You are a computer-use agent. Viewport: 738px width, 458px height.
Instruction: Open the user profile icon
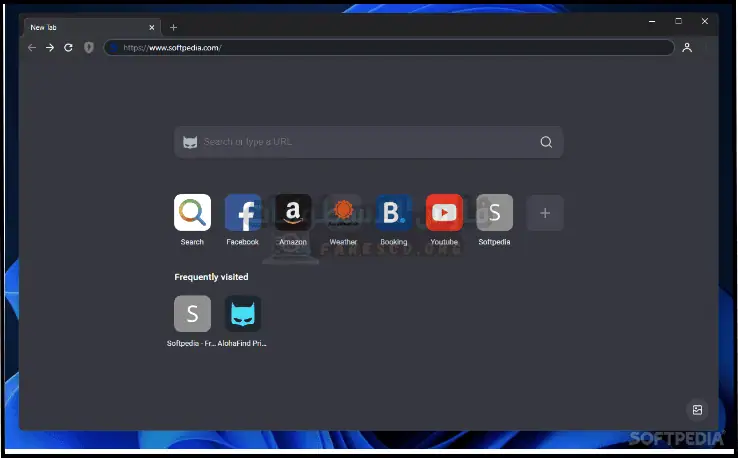tap(687, 47)
